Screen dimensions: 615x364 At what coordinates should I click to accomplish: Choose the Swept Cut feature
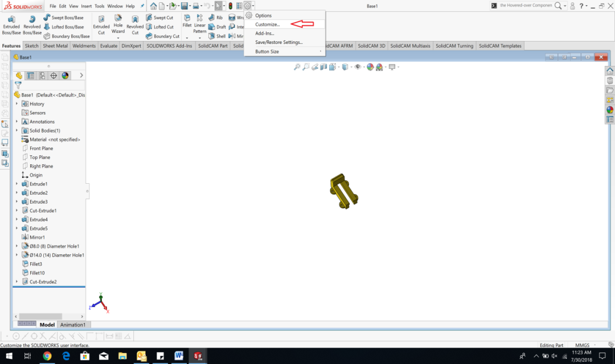point(159,18)
